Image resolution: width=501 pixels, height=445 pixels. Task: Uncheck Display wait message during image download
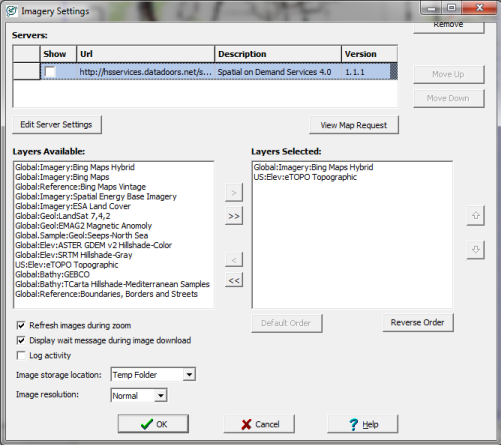(21, 340)
